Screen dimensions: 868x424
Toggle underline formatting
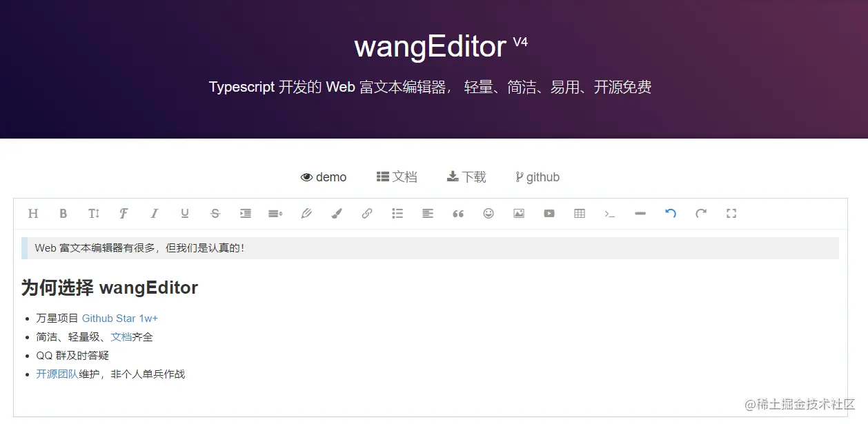click(x=185, y=214)
